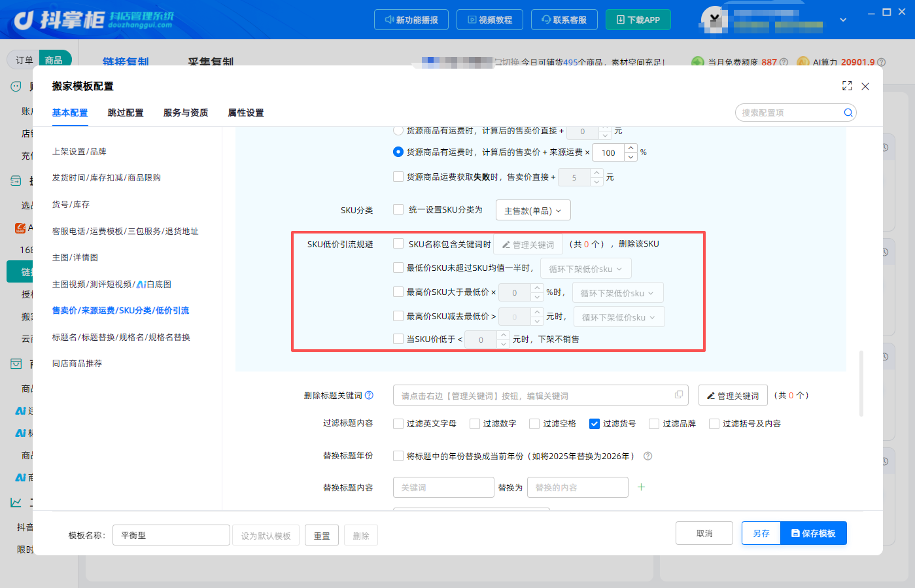Contact support via 联系客服
The image size is (915, 588).
pos(564,20)
